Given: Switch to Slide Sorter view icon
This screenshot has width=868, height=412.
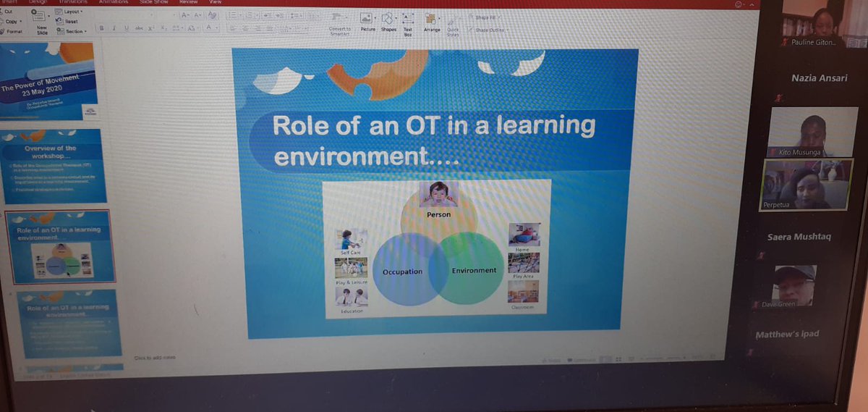Looking at the screenshot, I should click(x=618, y=360).
